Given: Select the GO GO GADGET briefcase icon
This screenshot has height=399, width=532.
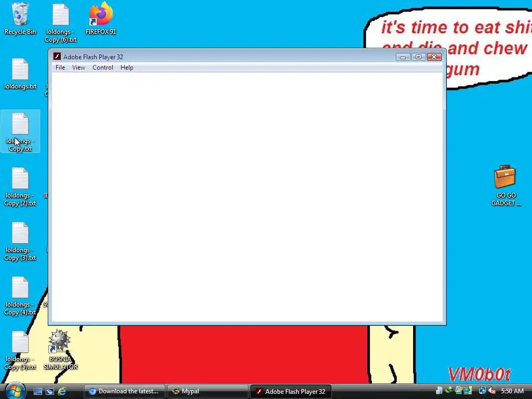Looking at the screenshot, I should pyautogui.click(x=506, y=185).
